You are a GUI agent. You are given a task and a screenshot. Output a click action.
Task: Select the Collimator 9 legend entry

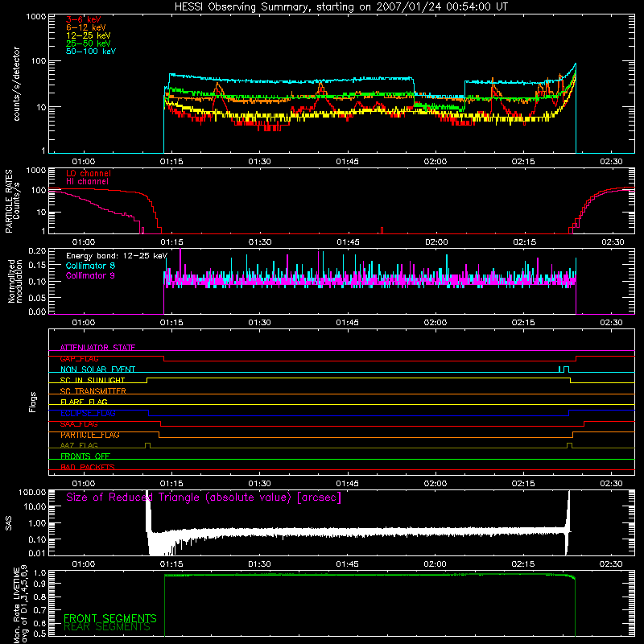90,275
